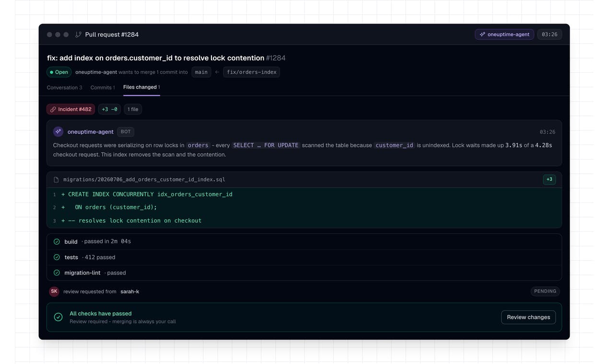Click the green check icon for build

pyautogui.click(x=57, y=241)
